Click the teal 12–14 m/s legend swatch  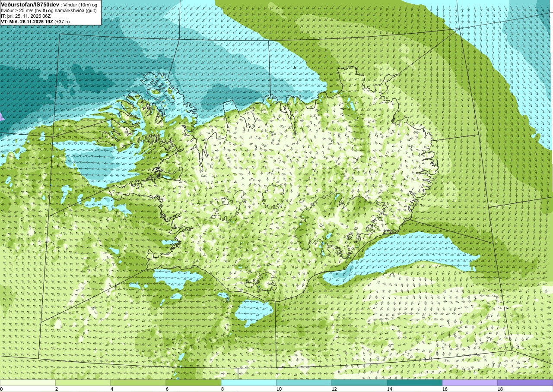tap(359, 383)
